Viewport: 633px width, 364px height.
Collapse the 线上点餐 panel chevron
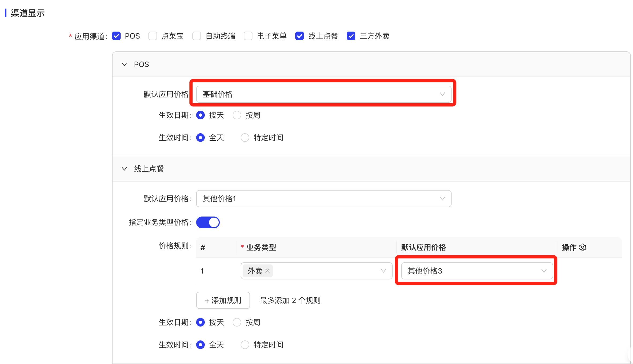pyautogui.click(x=124, y=169)
